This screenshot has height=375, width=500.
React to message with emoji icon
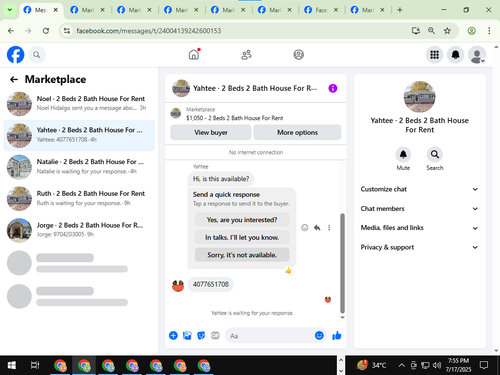pyautogui.click(x=305, y=228)
